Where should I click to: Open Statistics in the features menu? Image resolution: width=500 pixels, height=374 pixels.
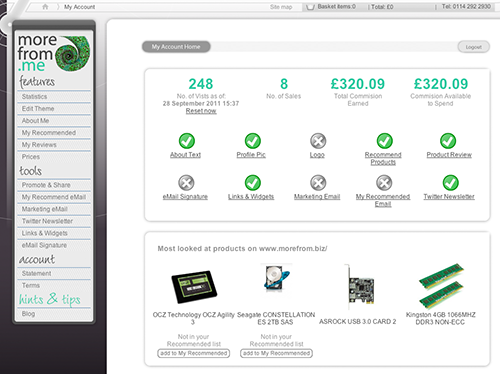[x=54, y=97]
